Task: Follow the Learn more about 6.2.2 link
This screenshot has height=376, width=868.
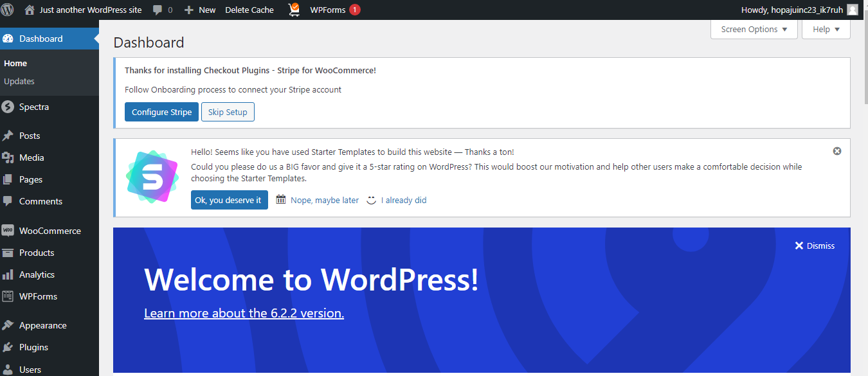Action: (x=244, y=312)
